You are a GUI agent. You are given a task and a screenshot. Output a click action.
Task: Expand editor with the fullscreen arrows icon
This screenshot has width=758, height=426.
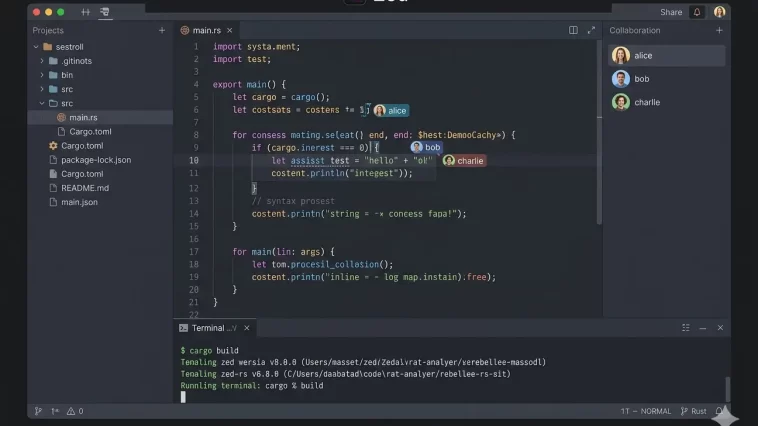(x=591, y=30)
